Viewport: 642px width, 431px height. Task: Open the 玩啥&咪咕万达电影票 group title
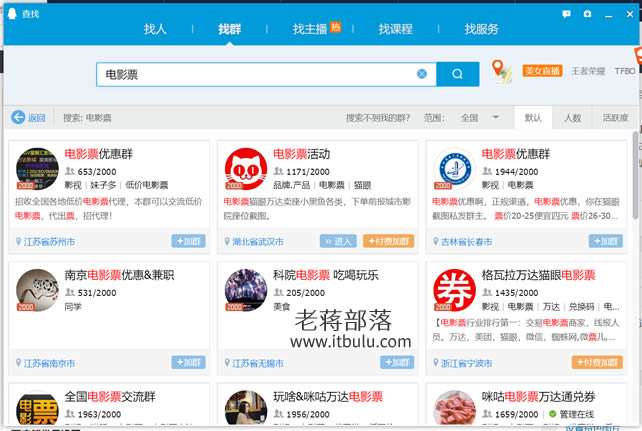point(328,397)
